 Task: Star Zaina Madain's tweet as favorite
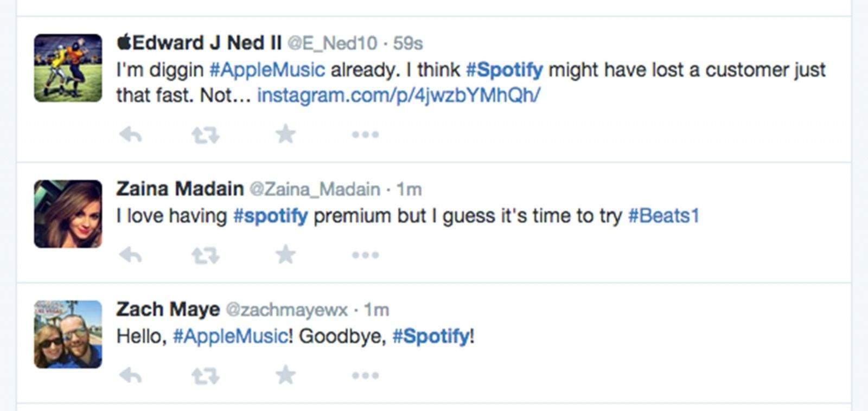[285, 254]
